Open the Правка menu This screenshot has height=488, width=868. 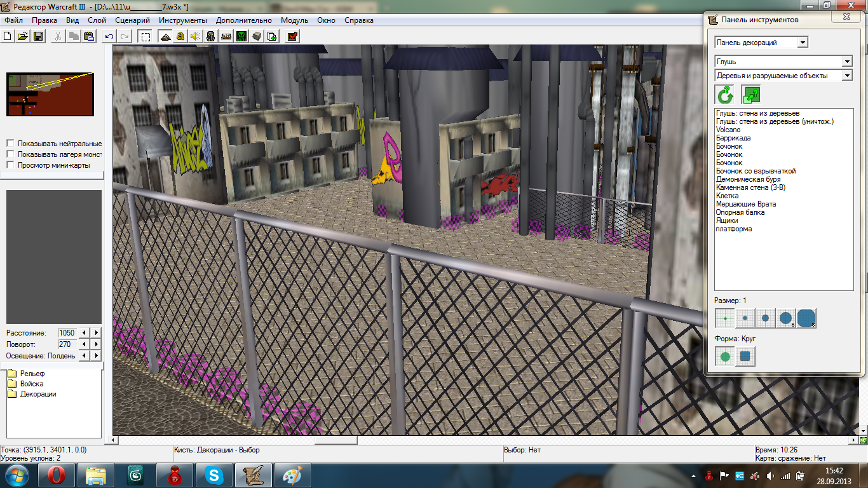(44, 20)
